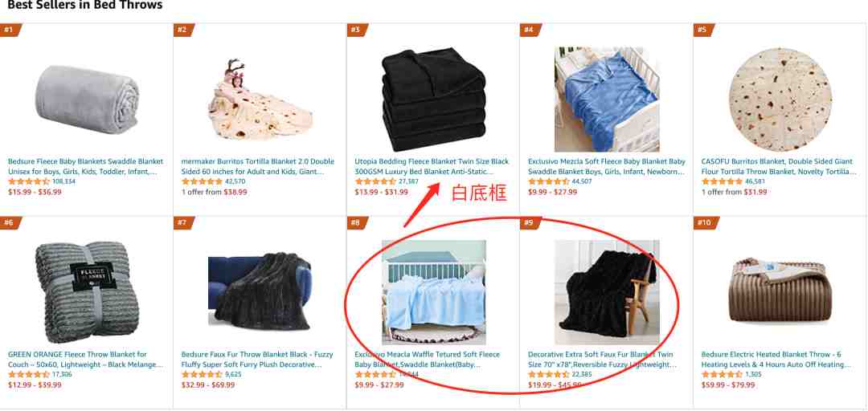
Task: Open the black folded Utopia blanket image
Action: coord(433,99)
